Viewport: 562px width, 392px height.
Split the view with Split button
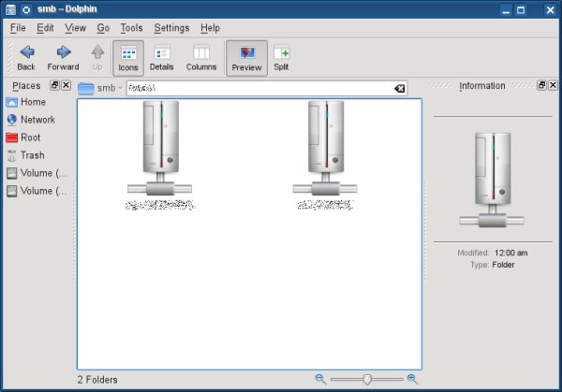(281, 57)
